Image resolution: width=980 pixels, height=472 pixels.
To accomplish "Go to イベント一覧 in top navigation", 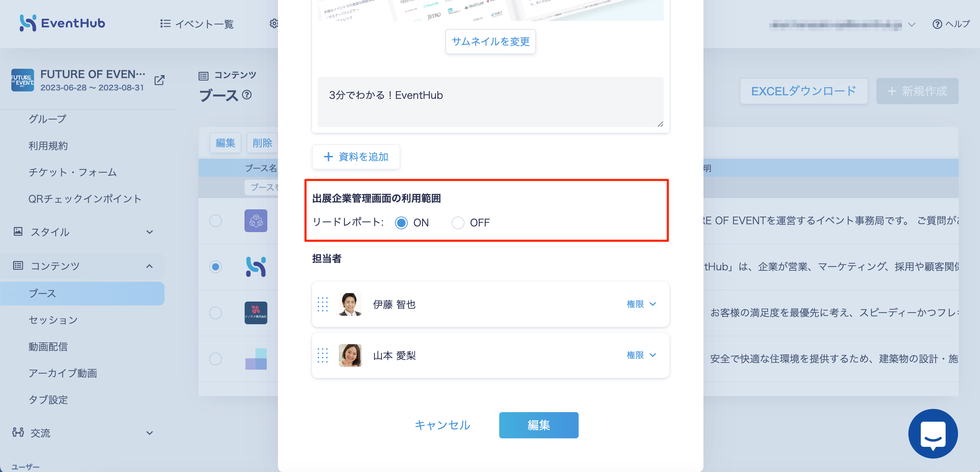I will [204, 24].
